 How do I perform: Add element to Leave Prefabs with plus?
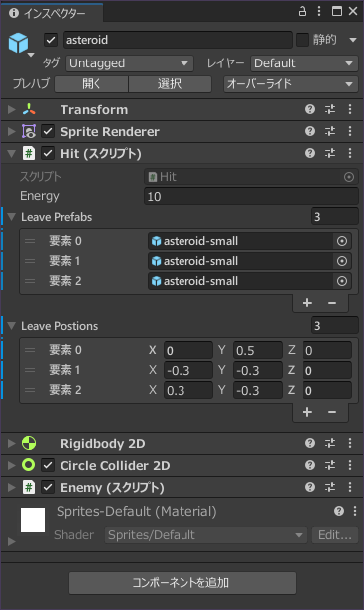(307, 303)
